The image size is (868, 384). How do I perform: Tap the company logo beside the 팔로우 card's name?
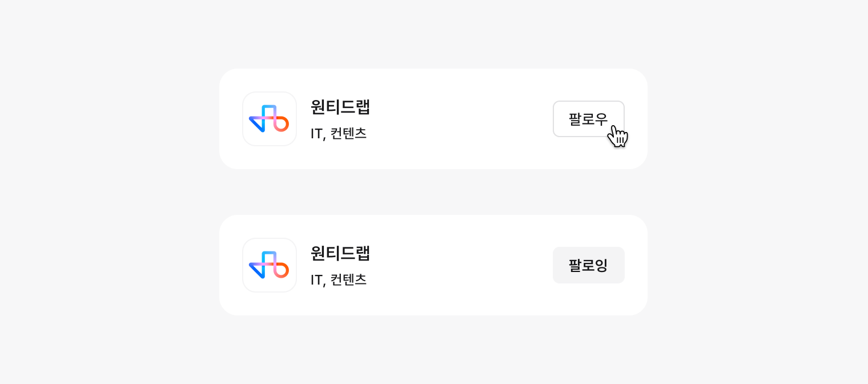coord(270,119)
